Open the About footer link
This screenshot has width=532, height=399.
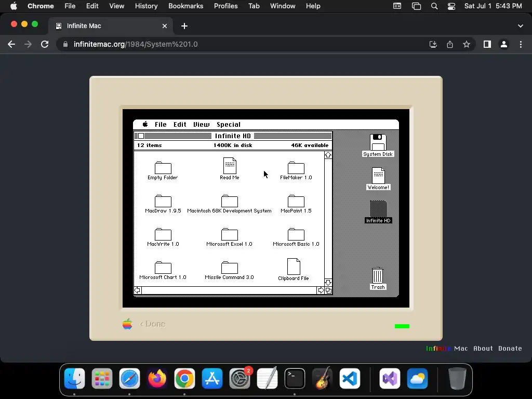483,349
